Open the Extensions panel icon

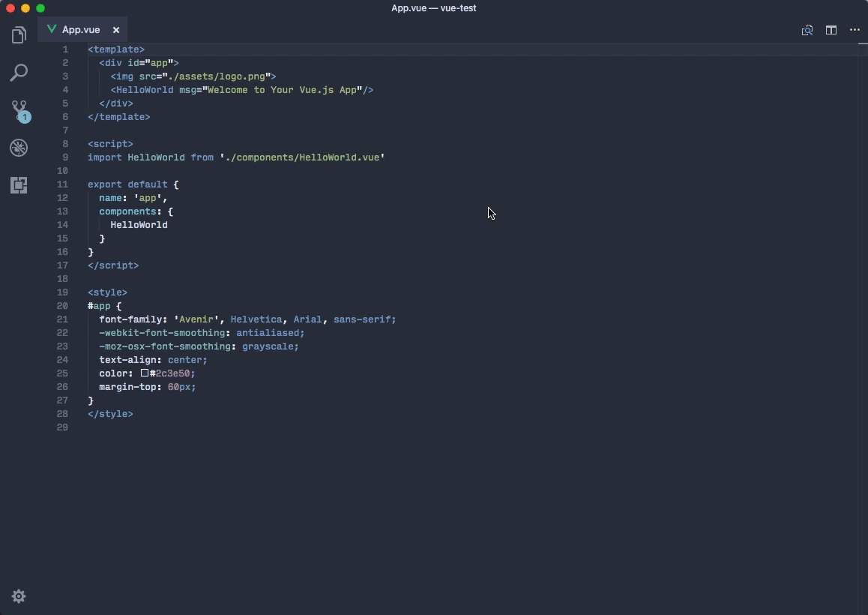[19, 185]
